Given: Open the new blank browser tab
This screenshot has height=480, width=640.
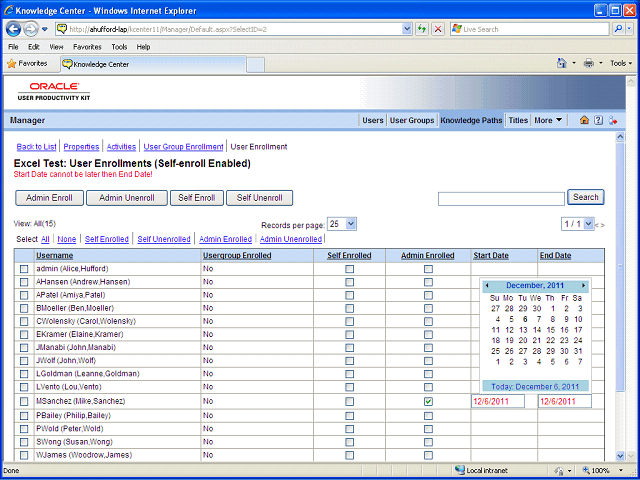Looking at the screenshot, I should (256, 65).
